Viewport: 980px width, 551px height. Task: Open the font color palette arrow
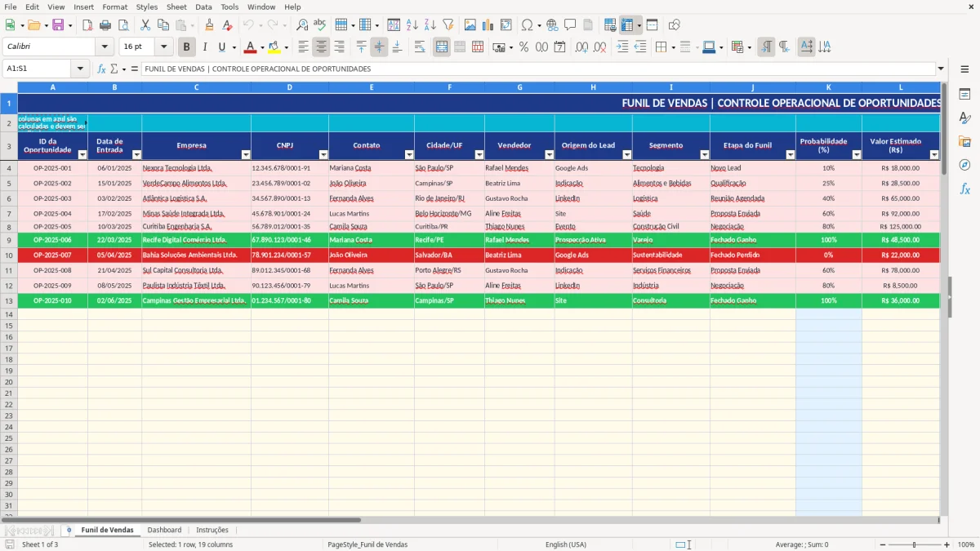262,47
